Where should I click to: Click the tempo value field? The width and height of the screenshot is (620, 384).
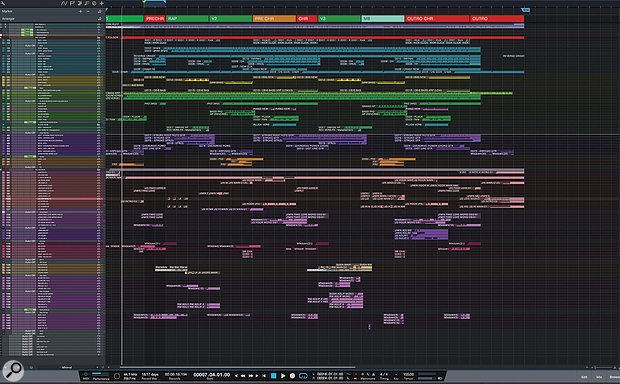pos(408,374)
